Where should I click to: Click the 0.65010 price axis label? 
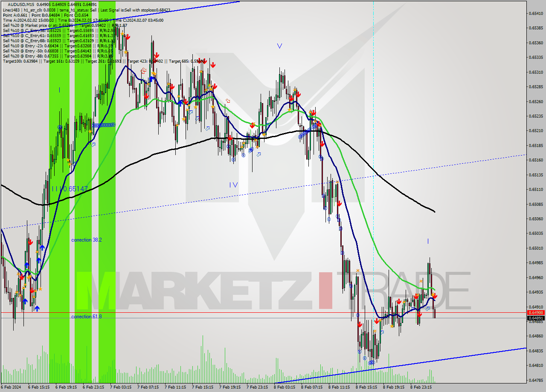[x=536, y=248]
